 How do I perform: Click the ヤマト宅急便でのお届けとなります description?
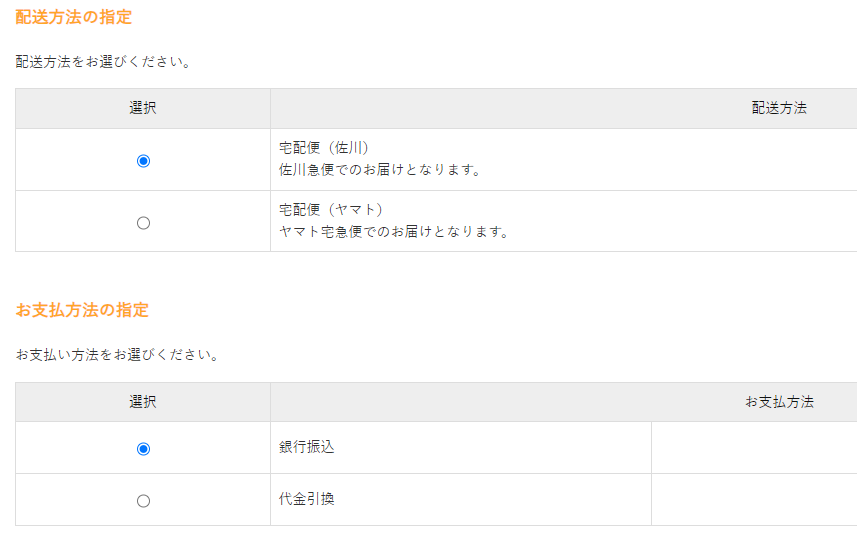pyautogui.click(x=394, y=232)
